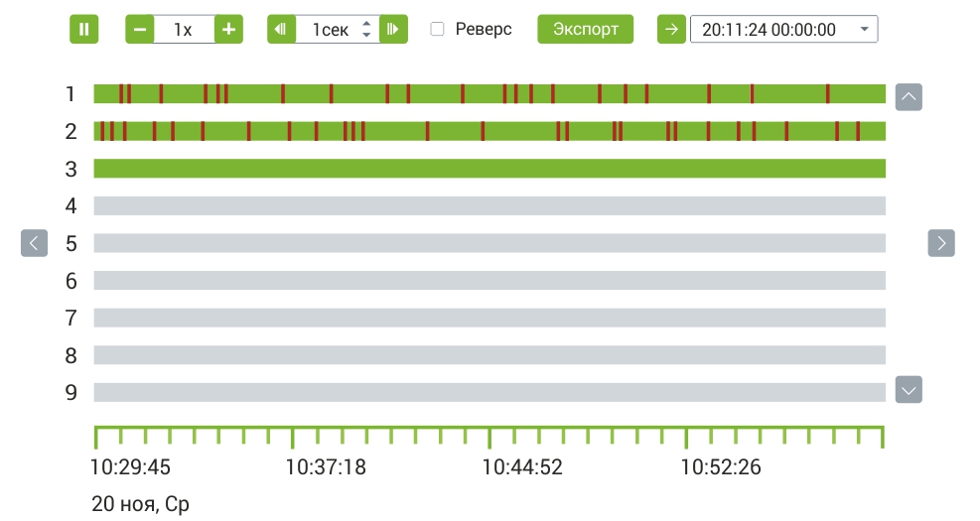Click the Экспорт button
Image resolution: width=980 pixels, height=521 pixels.
coord(585,29)
